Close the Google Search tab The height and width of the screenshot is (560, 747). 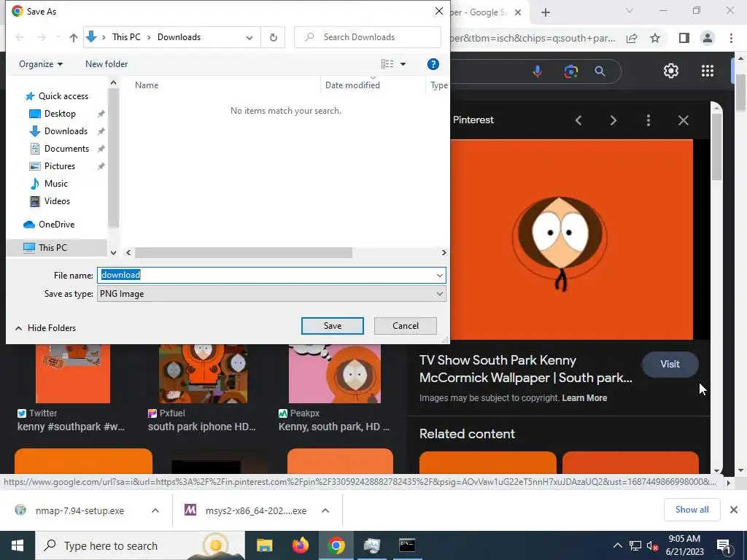(x=518, y=12)
